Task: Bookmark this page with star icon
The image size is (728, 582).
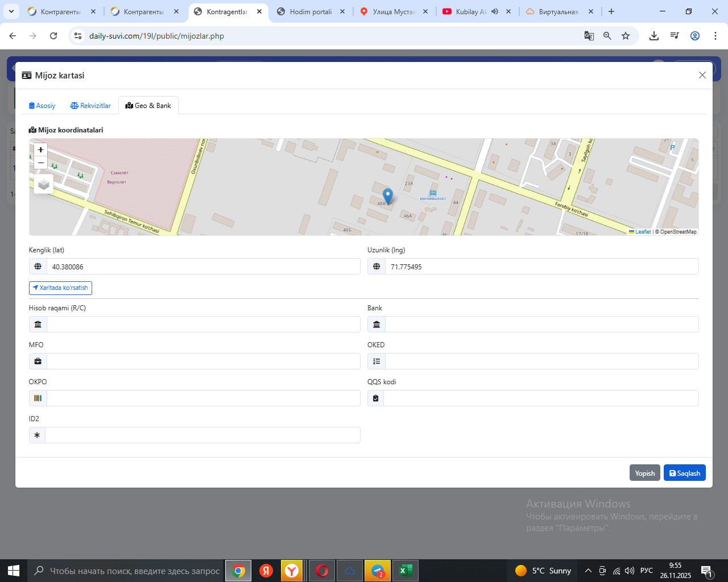Action: [626, 36]
